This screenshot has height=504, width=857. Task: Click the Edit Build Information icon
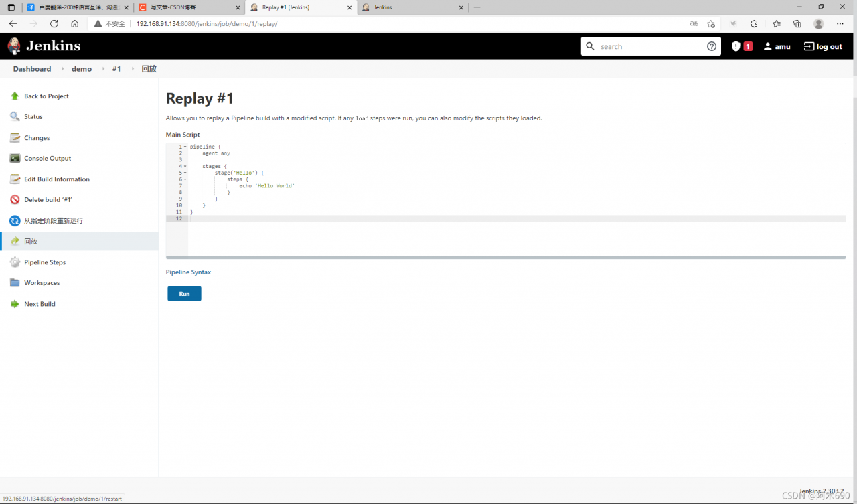click(x=15, y=179)
